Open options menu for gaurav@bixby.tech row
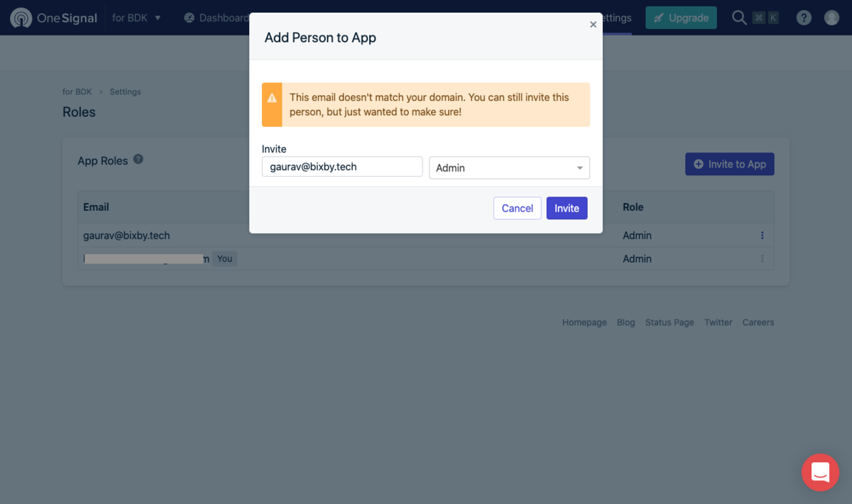The image size is (852, 504). (763, 236)
